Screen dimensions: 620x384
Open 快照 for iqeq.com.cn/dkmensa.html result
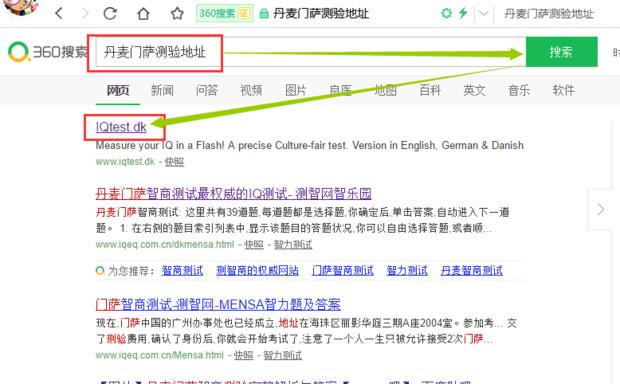(254, 245)
